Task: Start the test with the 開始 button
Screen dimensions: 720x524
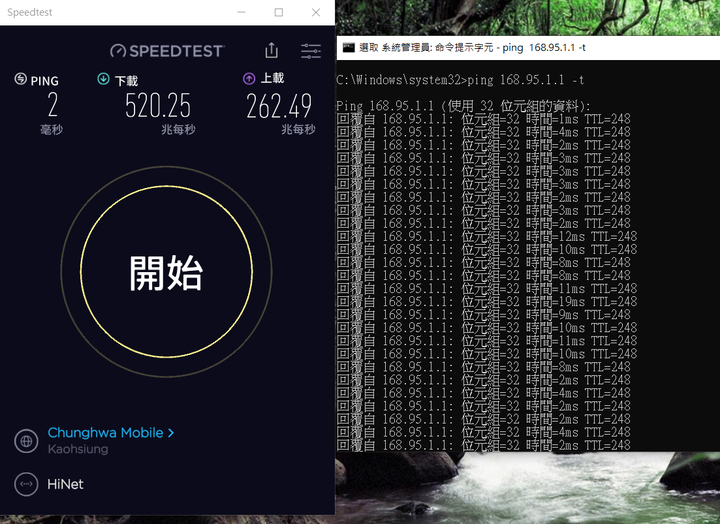Action: 166,272
